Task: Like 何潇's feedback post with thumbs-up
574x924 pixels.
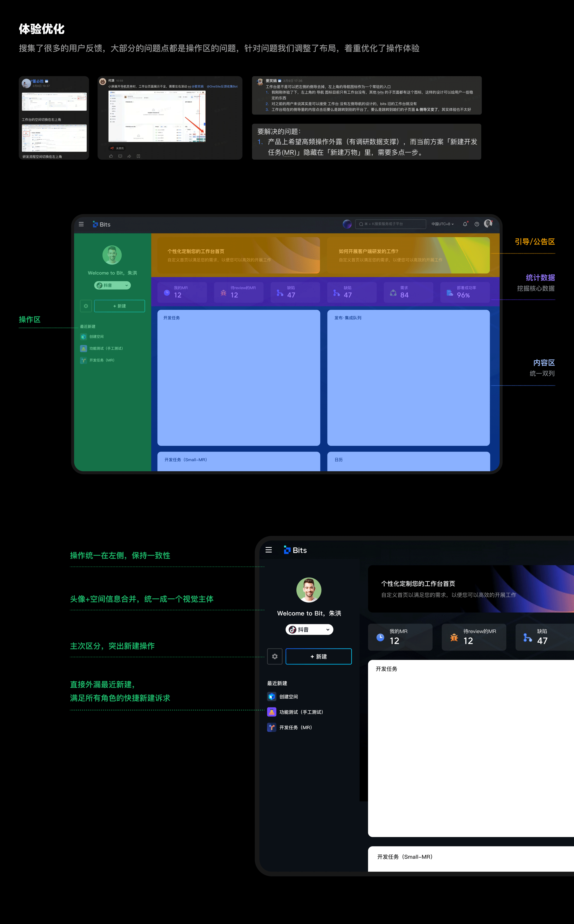Action: click(111, 156)
